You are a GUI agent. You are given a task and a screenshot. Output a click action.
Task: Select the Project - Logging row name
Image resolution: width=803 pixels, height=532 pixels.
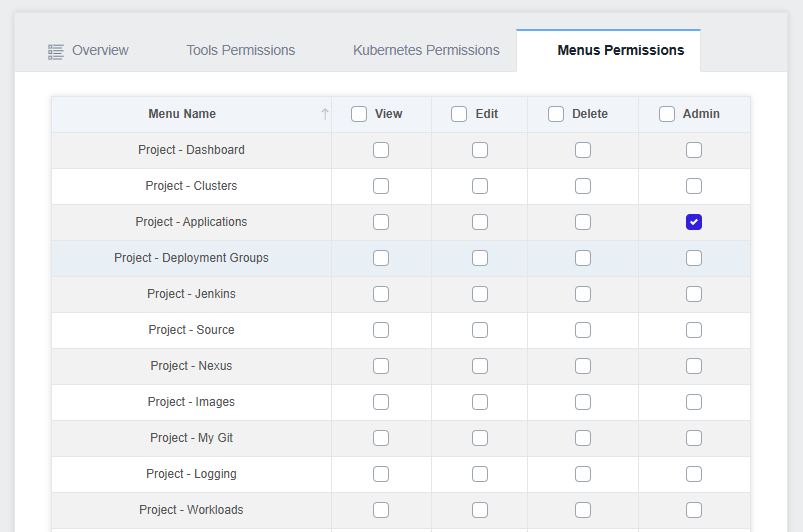[x=192, y=474]
